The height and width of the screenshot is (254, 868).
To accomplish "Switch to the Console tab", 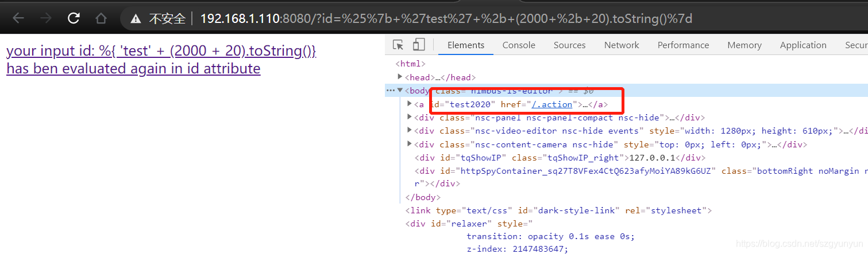I will coord(519,45).
